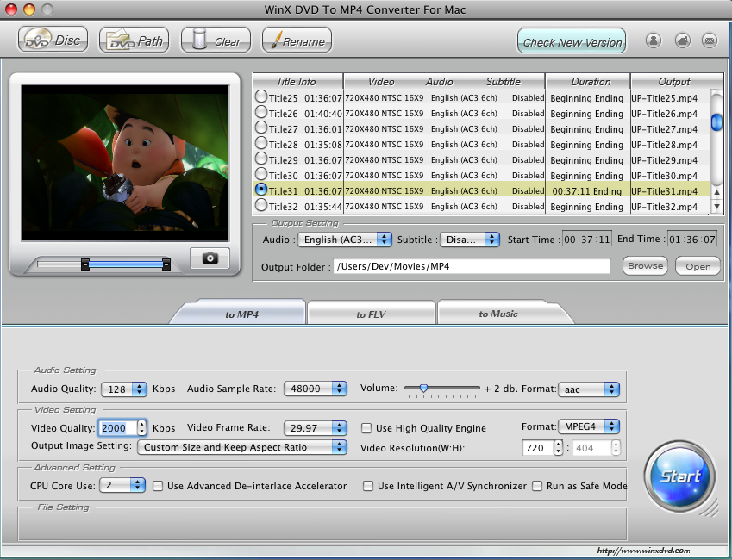The image size is (732, 560).
Task: Select Title31 radio button
Action: click(261, 189)
